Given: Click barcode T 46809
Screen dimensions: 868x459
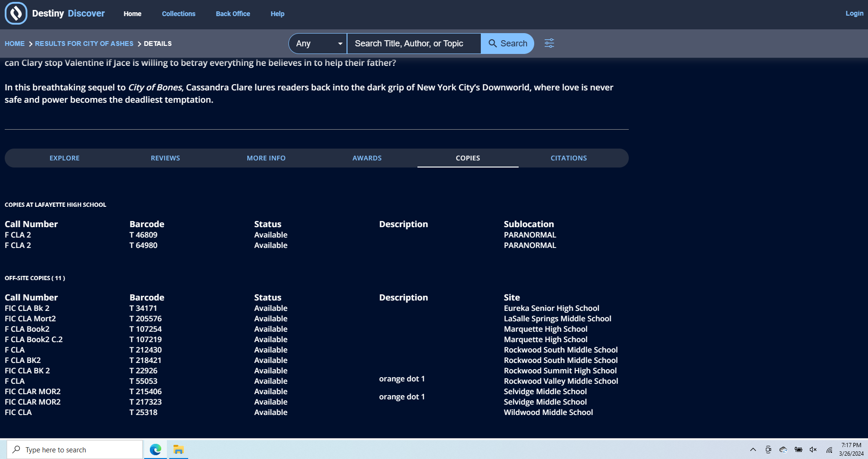Looking at the screenshot, I should 143,235.
